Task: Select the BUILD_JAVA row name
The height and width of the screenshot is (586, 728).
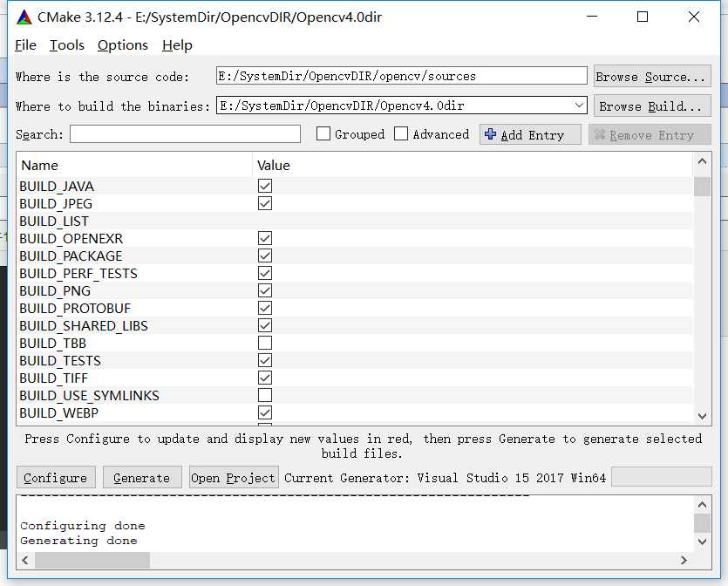Action: click(57, 187)
